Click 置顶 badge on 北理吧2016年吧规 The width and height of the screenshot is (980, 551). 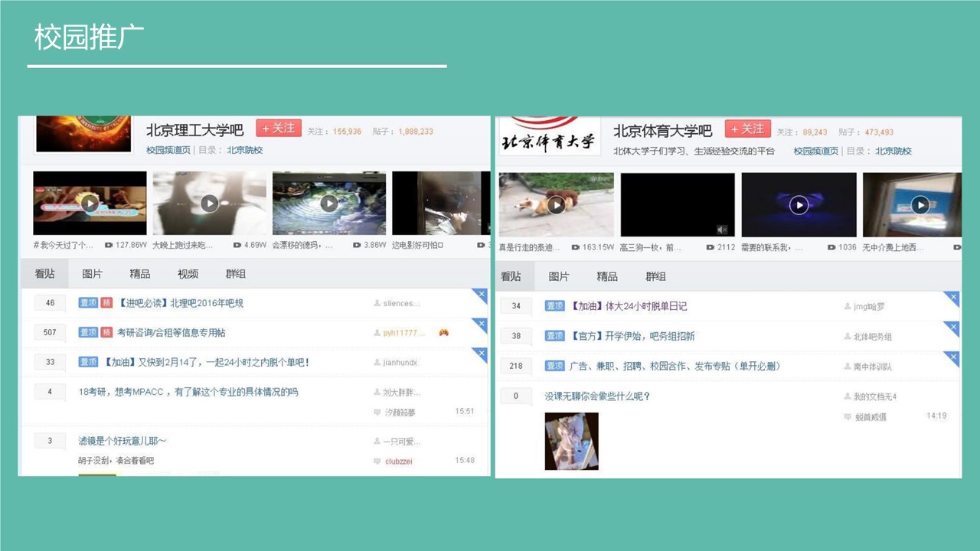pos(88,303)
